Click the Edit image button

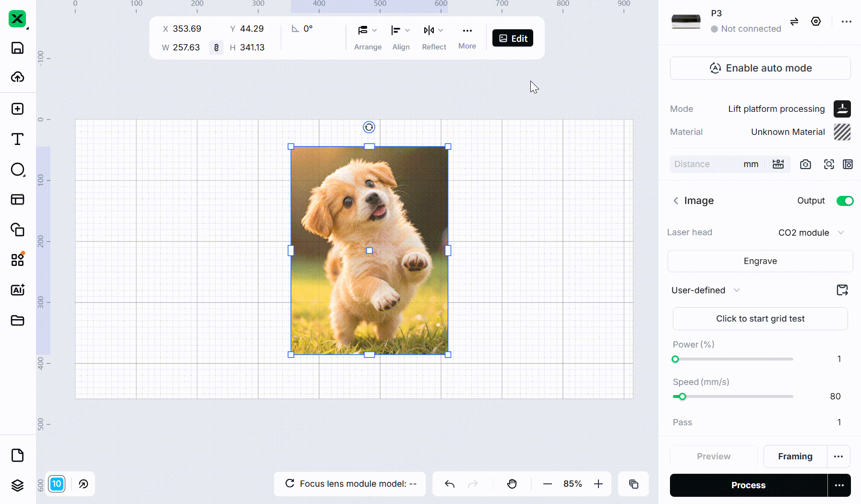(x=513, y=38)
